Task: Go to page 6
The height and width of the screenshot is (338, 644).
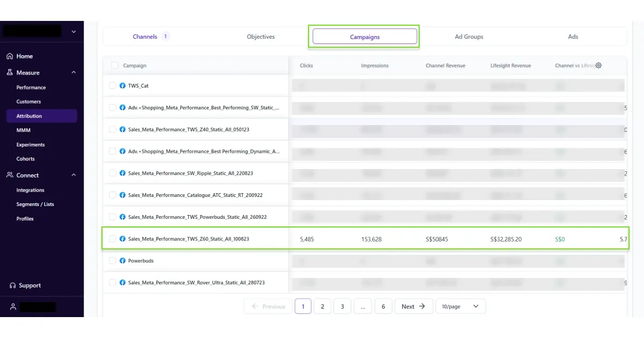Action: (x=383, y=306)
